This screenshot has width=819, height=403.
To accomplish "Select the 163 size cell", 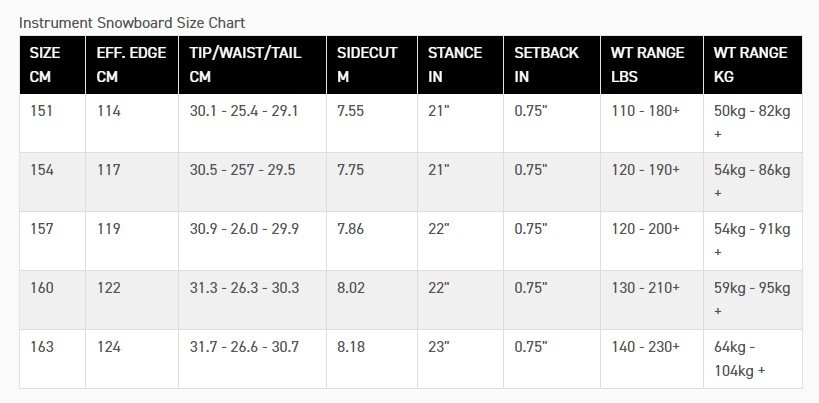I will (x=52, y=359).
